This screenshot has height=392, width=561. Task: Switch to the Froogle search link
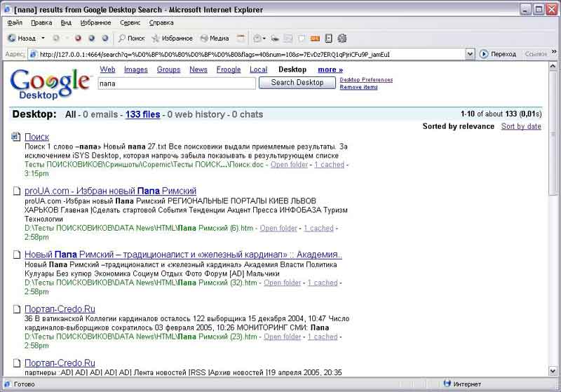[x=229, y=69]
